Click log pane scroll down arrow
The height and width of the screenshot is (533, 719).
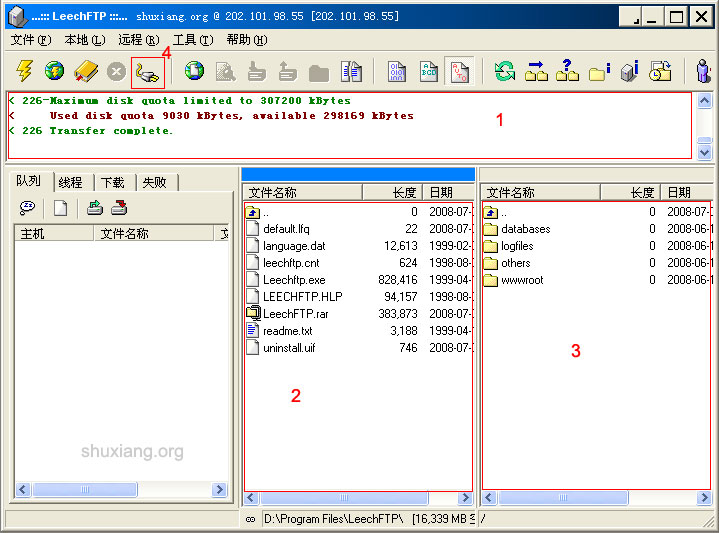[x=704, y=152]
